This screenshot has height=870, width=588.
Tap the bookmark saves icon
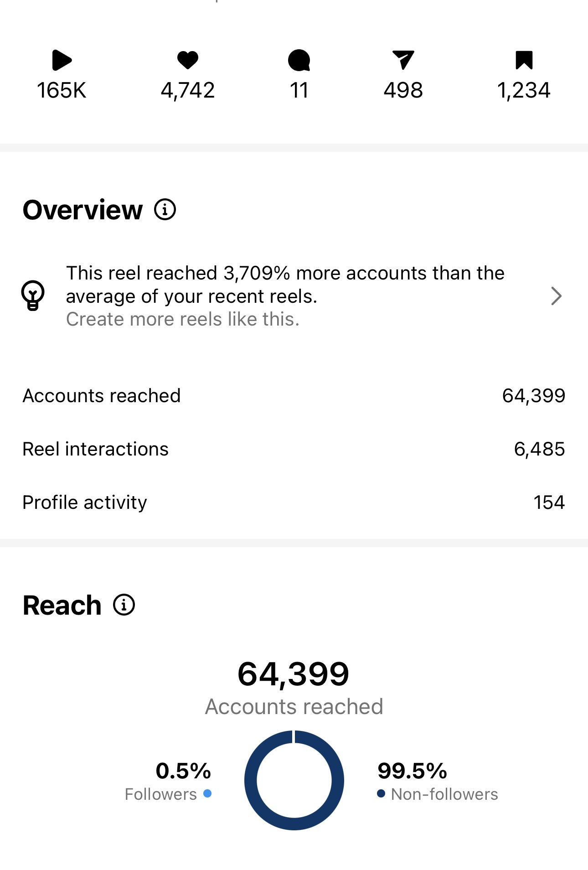pos(524,60)
